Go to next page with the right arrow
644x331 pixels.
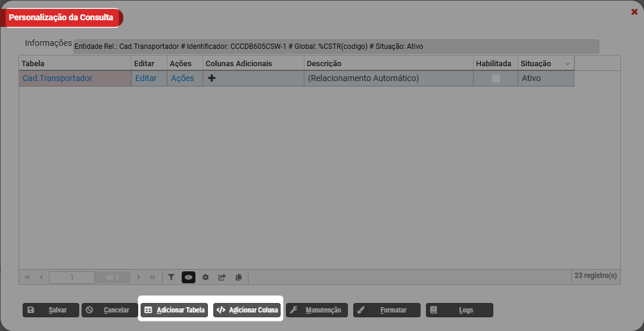click(138, 277)
